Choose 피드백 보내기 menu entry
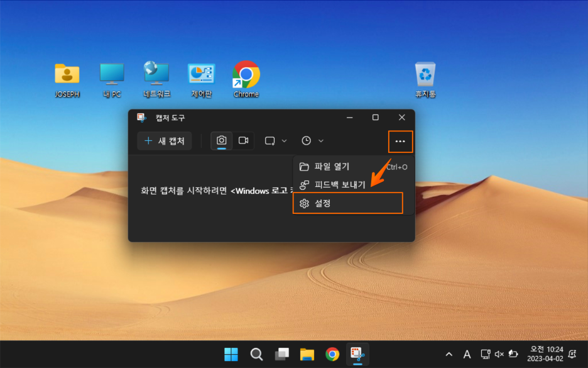This screenshot has height=368, width=588. (353, 185)
